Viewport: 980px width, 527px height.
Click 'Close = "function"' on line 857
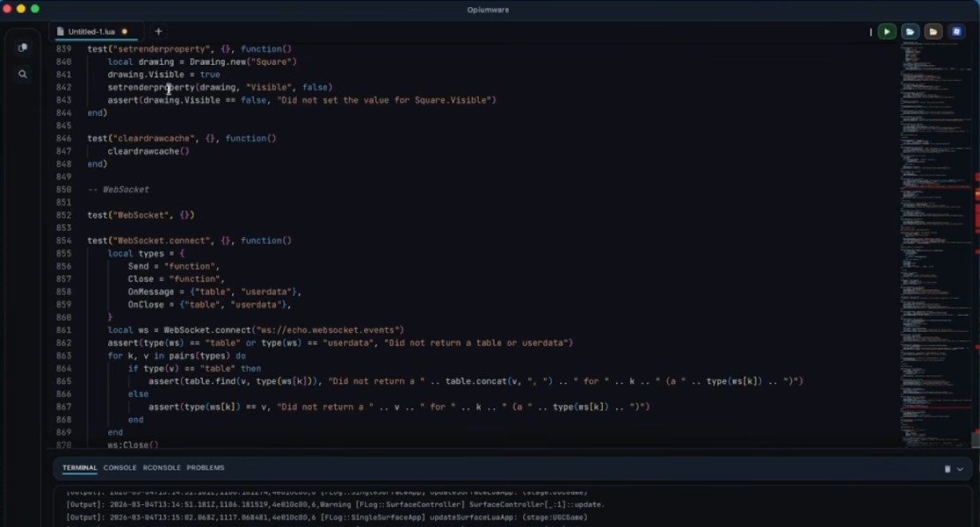click(x=177, y=279)
